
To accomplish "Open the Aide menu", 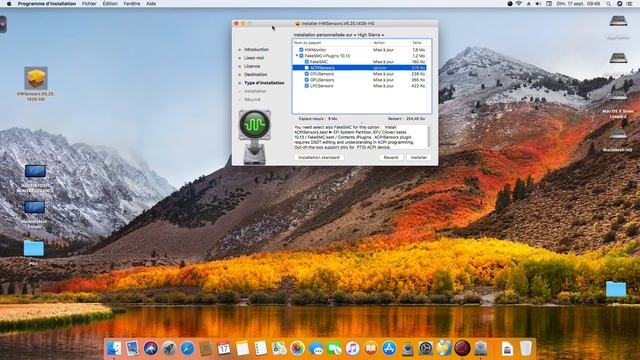I will pos(151,4).
